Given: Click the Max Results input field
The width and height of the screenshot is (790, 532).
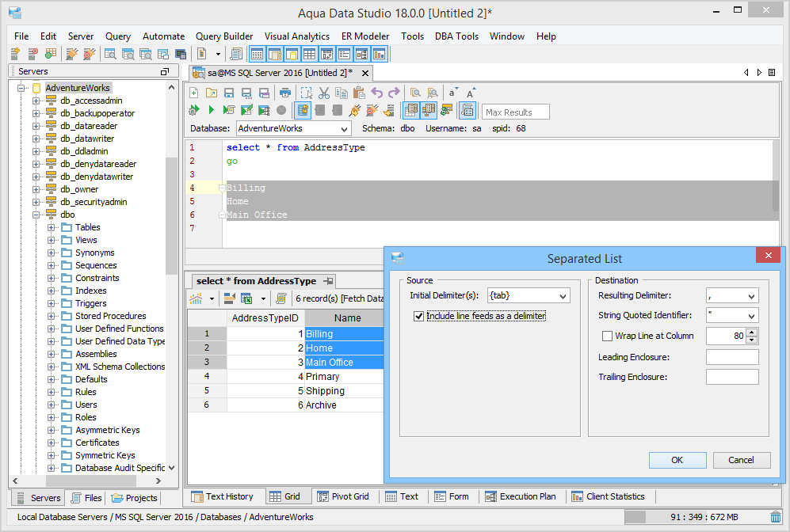Looking at the screenshot, I should point(515,112).
